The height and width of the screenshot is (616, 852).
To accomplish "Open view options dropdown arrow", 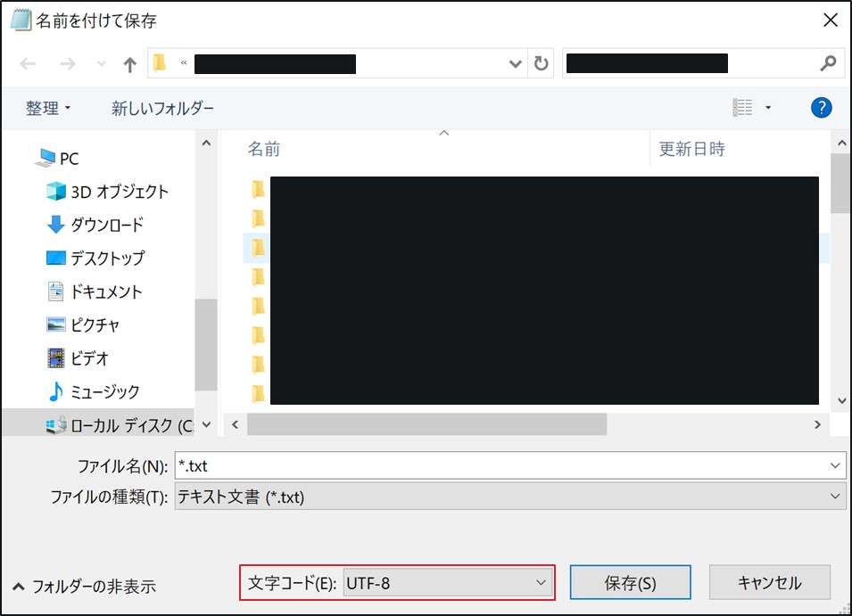I will [x=768, y=108].
